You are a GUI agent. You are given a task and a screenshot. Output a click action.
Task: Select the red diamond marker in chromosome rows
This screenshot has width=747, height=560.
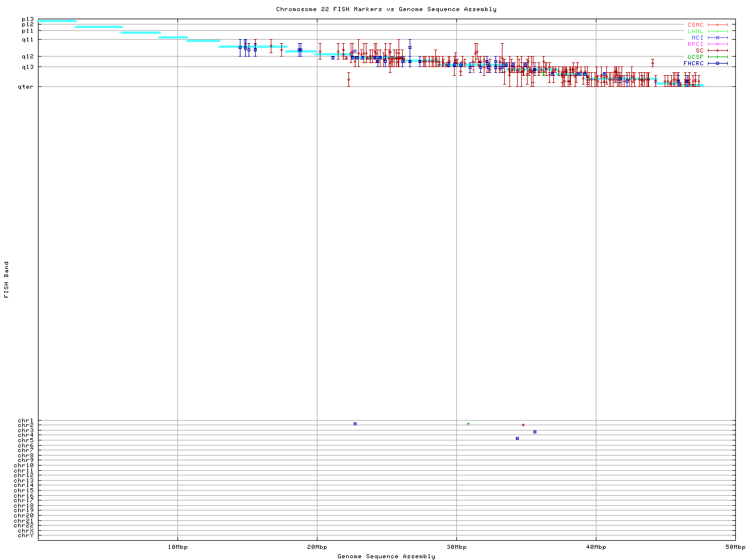coord(523,425)
